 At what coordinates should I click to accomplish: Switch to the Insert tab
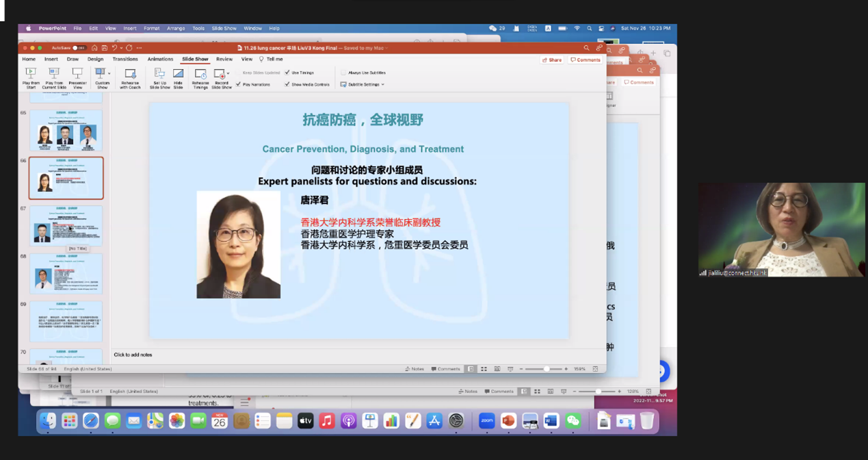51,59
